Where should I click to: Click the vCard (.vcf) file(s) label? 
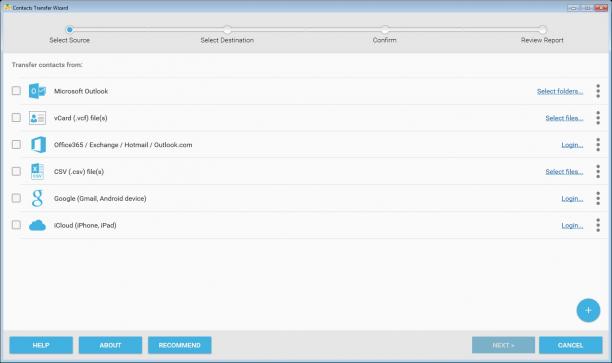(80, 118)
